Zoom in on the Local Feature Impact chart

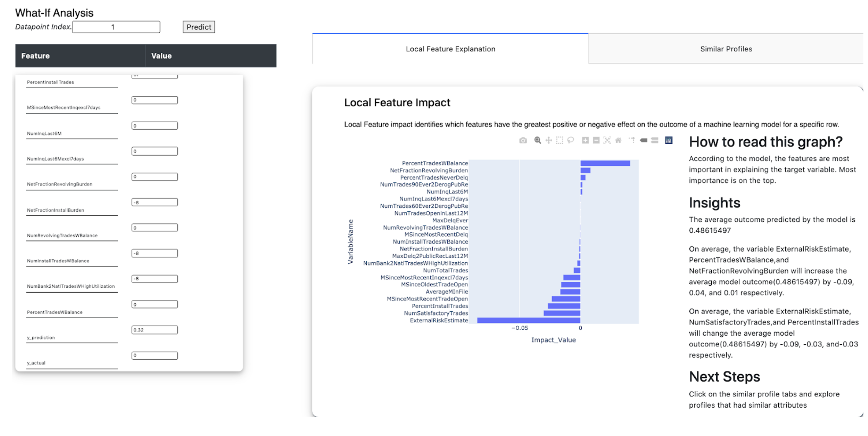pos(585,140)
